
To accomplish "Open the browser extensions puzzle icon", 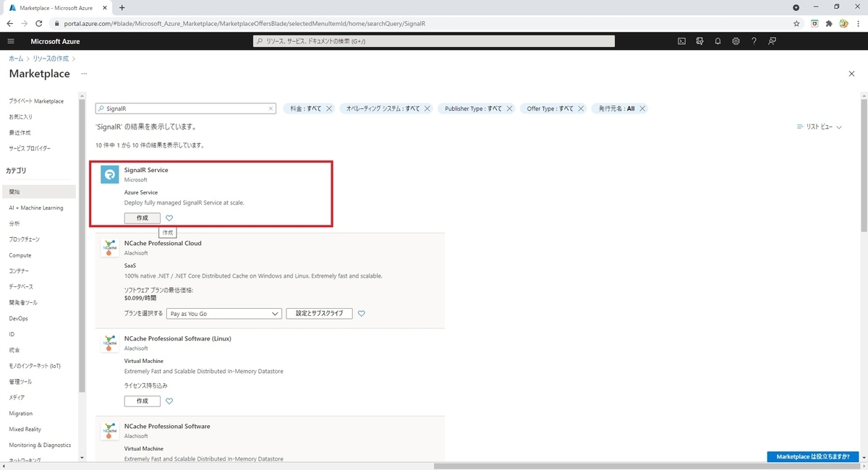I will point(829,23).
